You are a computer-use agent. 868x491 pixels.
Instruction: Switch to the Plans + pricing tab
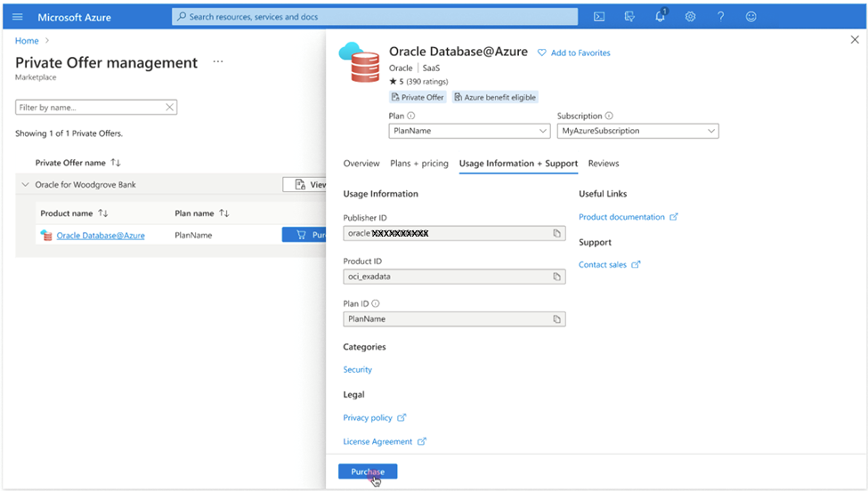pyautogui.click(x=419, y=164)
